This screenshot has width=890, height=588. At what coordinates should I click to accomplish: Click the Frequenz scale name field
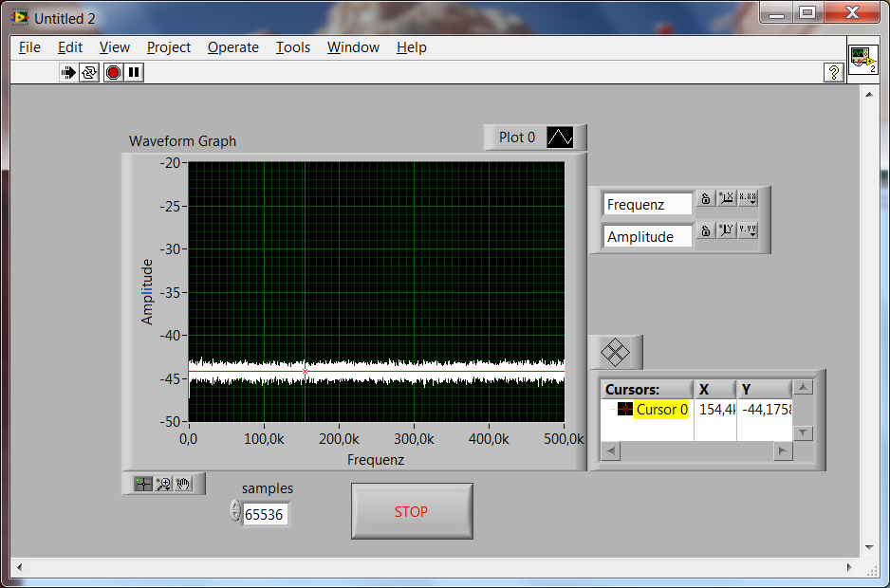click(x=648, y=204)
